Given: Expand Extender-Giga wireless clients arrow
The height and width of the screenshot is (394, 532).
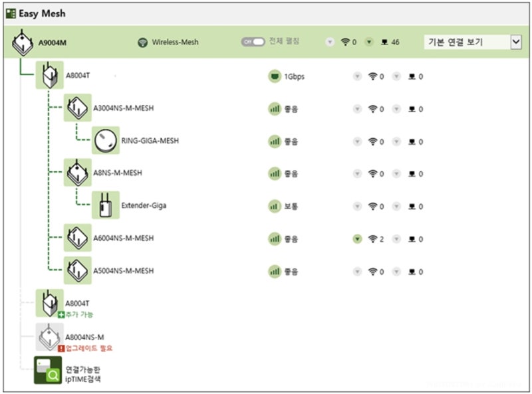Looking at the screenshot, I should pos(357,206).
